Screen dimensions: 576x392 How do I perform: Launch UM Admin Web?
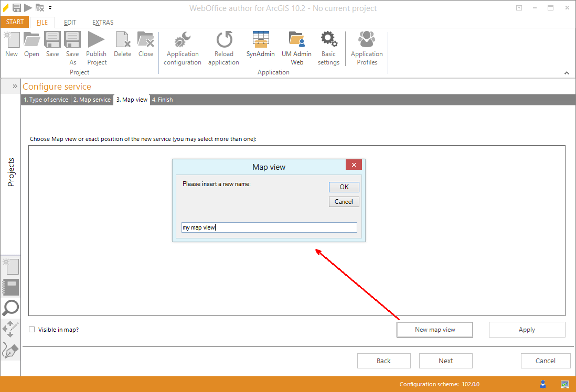[x=296, y=47]
